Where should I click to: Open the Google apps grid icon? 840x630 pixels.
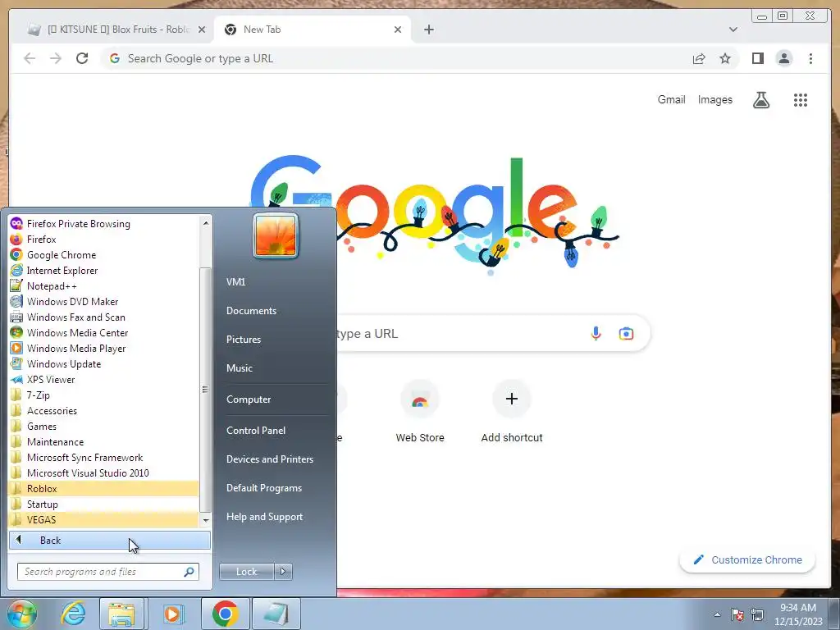click(x=801, y=99)
